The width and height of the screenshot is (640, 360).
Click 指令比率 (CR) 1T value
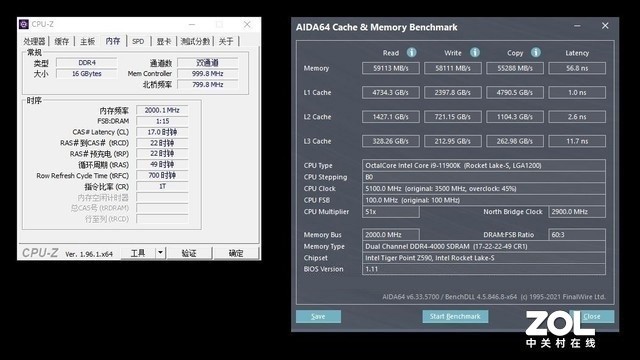pyautogui.click(x=162, y=187)
